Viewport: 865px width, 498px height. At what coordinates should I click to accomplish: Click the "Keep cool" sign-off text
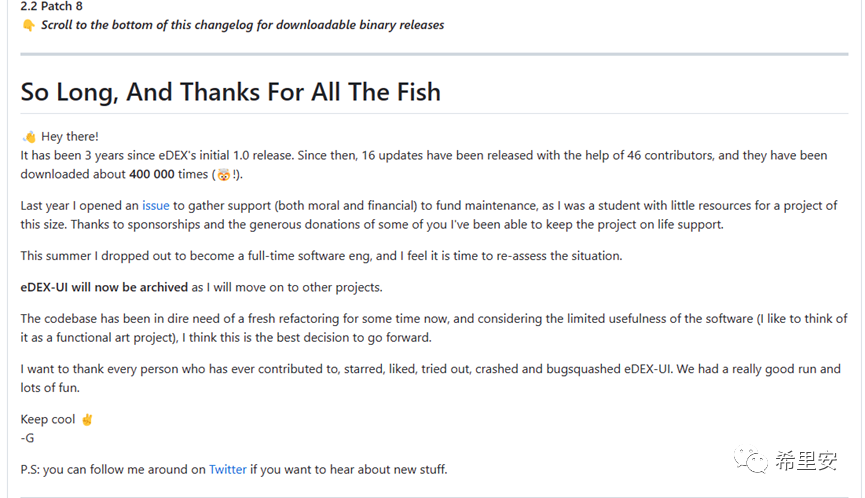48,420
